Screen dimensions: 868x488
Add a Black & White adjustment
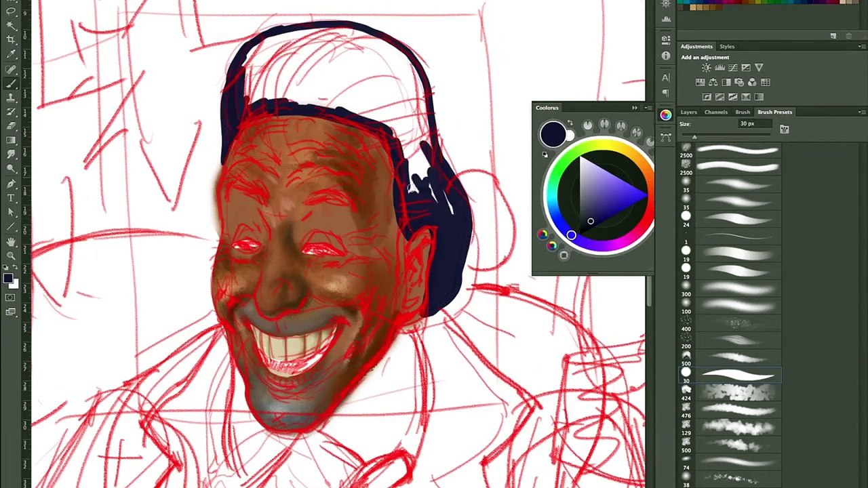pos(726,82)
